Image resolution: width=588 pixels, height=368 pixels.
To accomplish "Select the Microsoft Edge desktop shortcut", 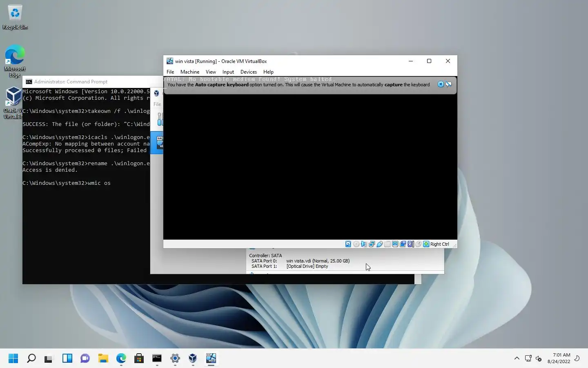I will (x=15, y=61).
